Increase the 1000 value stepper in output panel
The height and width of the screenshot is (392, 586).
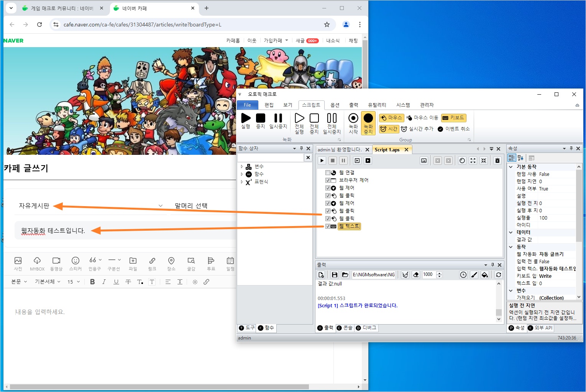[440, 273]
